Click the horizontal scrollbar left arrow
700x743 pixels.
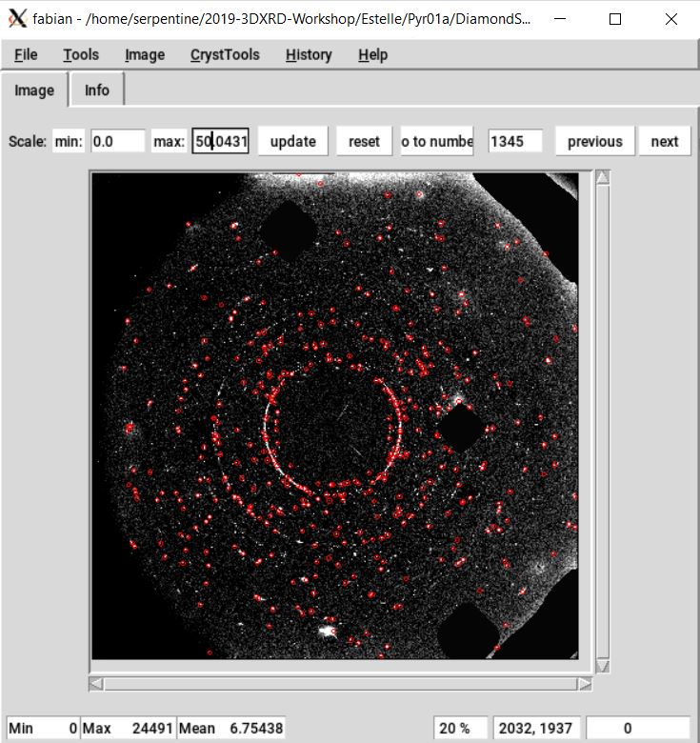tap(95, 684)
